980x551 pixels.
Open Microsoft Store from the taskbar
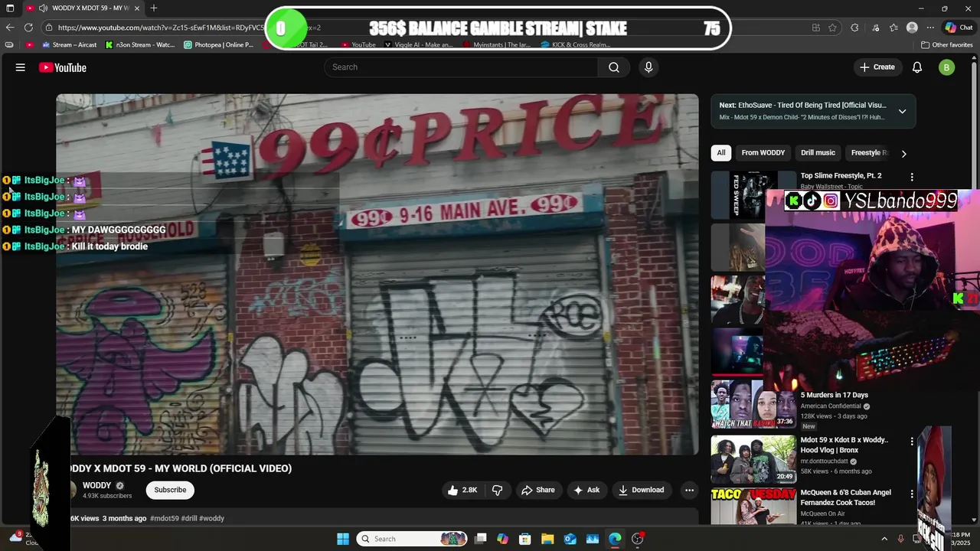(525, 539)
